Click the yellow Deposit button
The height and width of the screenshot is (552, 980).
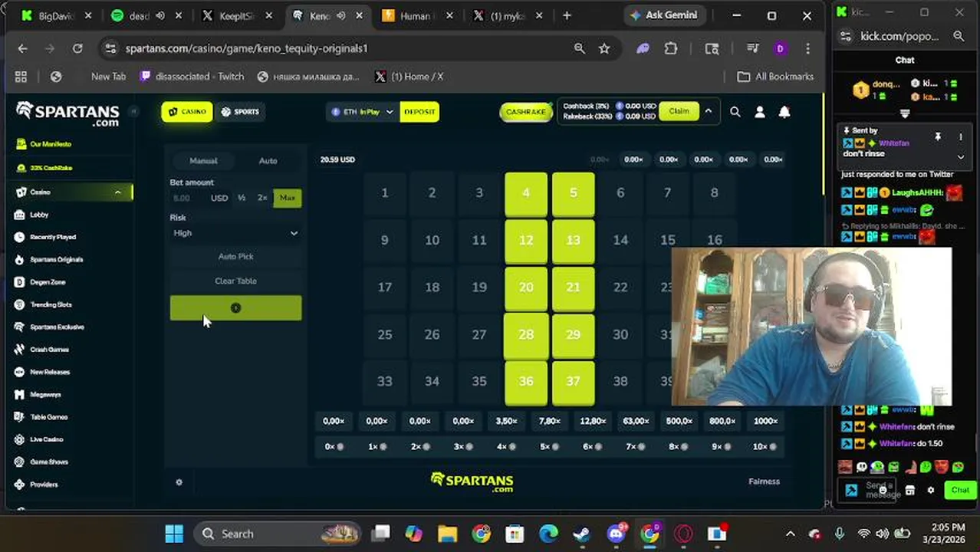coord(419,112)
